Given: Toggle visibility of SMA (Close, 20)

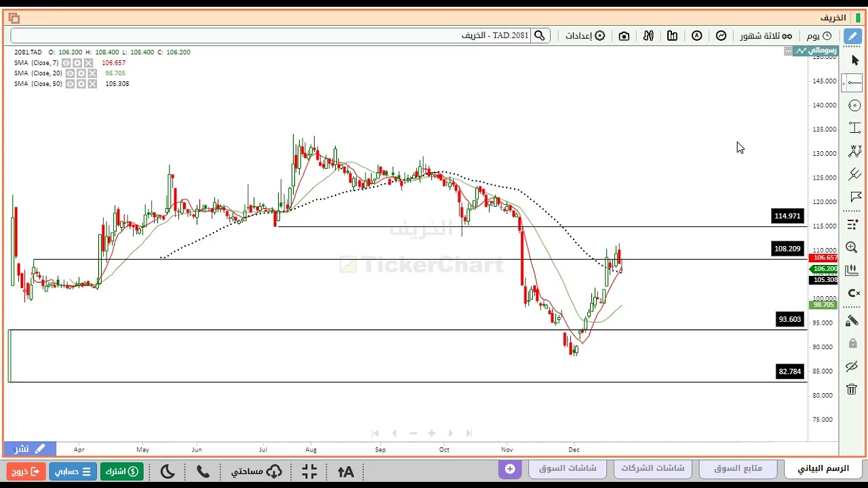Looking at the screenshot, I should (71, 73).
